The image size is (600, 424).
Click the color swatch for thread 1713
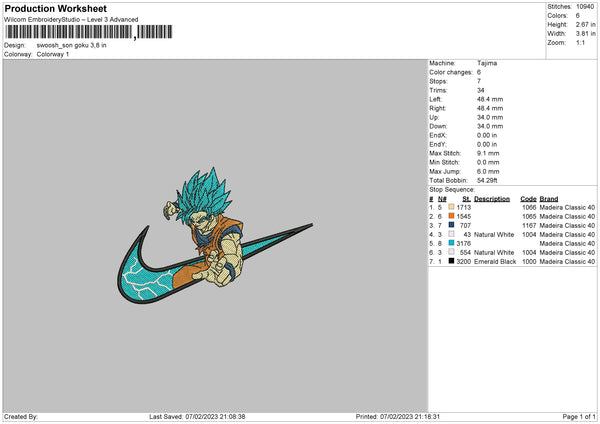(451, 207)
